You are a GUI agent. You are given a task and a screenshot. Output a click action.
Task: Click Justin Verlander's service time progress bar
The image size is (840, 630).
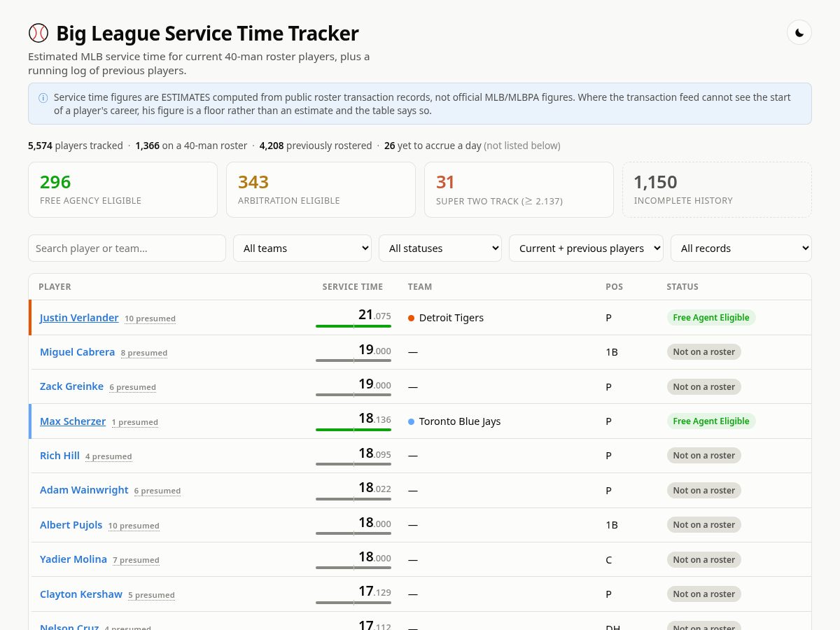click(x=353, y=326)
